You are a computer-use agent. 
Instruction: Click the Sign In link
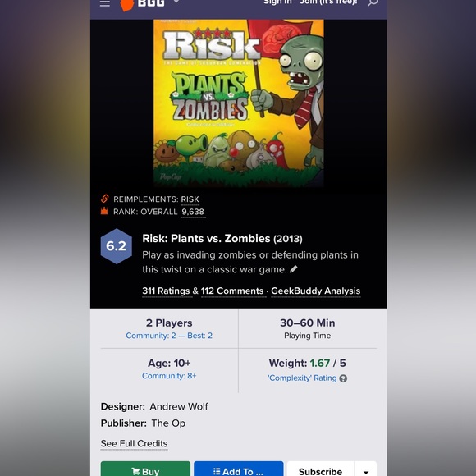pos(277,2)
